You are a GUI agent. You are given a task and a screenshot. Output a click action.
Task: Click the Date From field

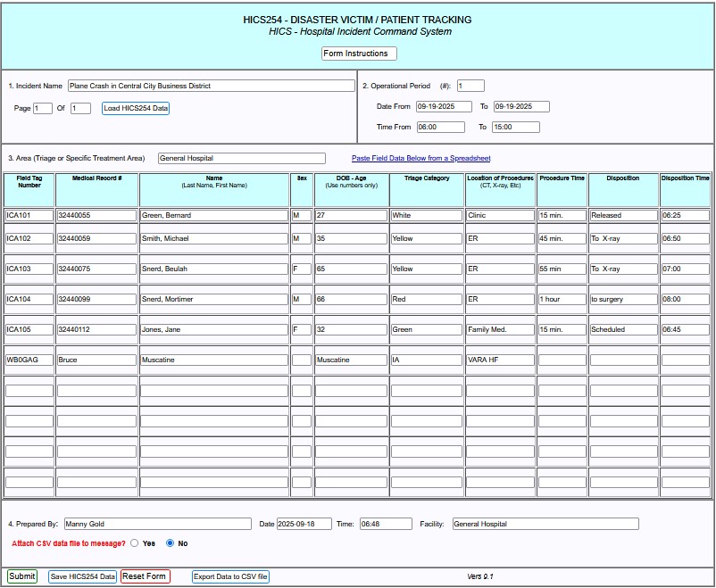(x=444, y=107)
